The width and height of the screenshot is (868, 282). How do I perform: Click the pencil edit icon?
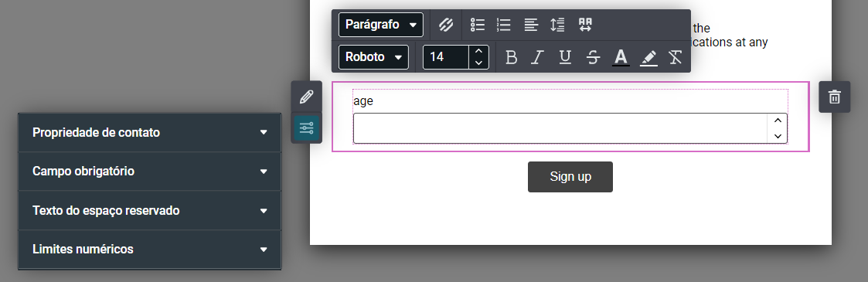pos(306,97)
